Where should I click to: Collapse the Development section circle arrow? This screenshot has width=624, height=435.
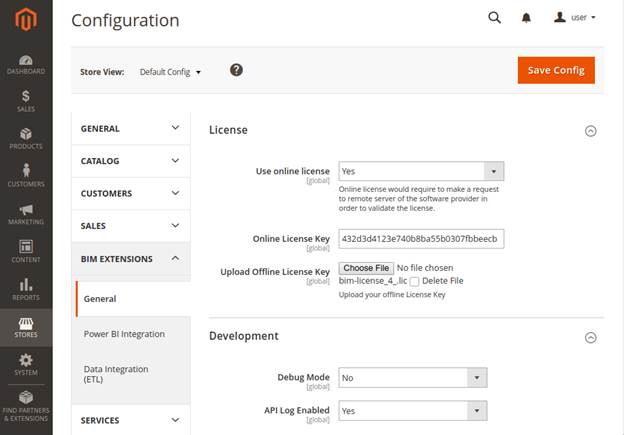pos(591,337)
